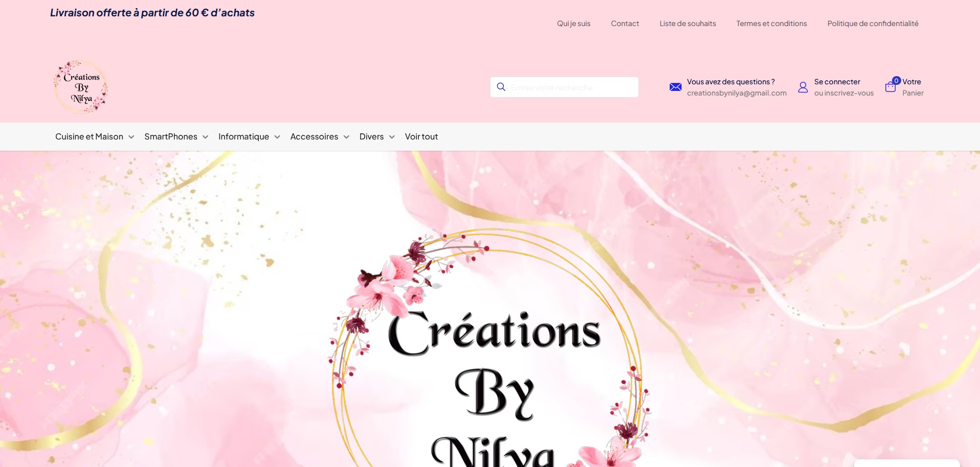
Task: Go to the Contact page
Action: pyautogui.click(x=625, y=23)
